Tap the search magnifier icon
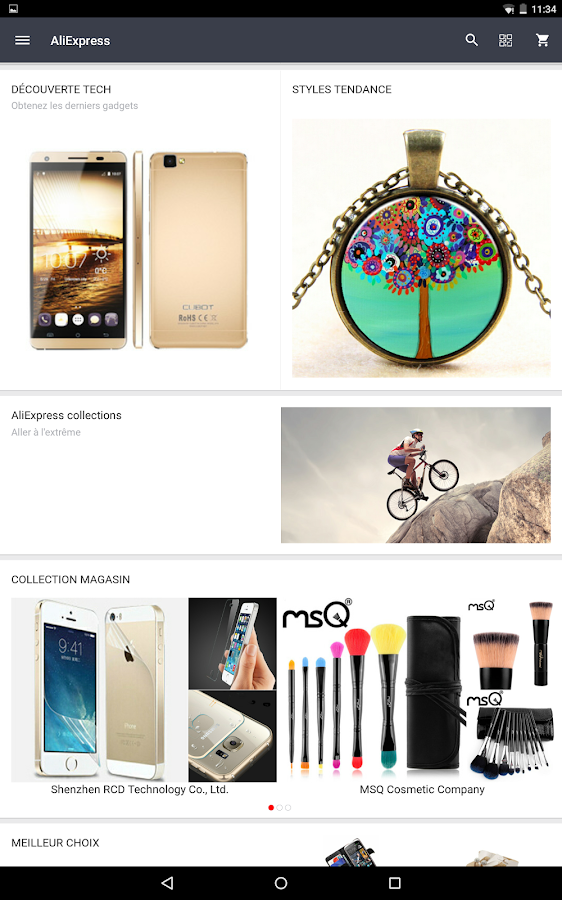 point(471,40)
